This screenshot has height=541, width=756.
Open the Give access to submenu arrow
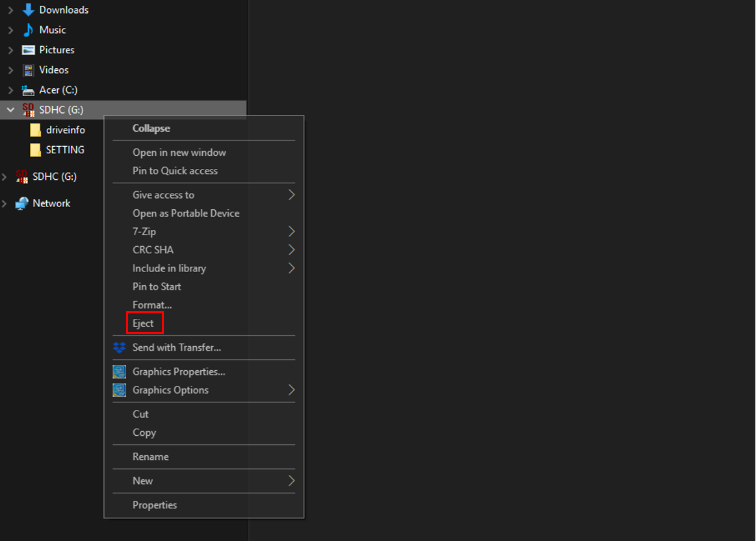[291, 195]
